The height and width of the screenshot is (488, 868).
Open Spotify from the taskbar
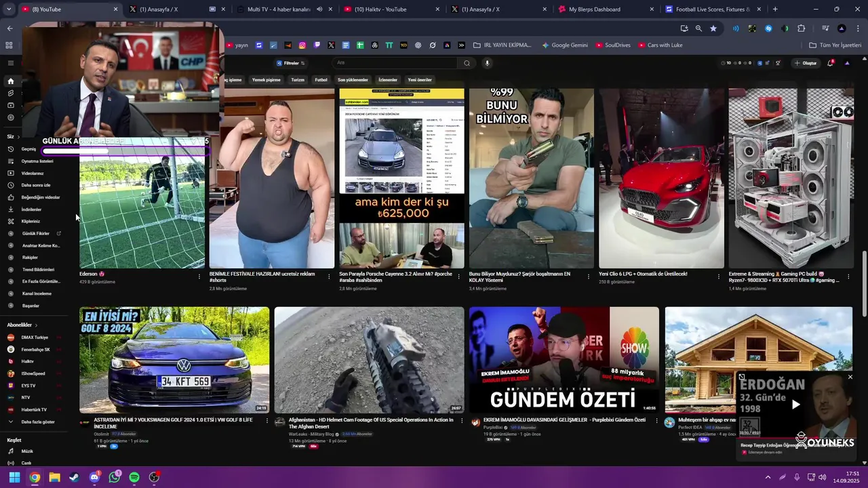pyautogui.click(x=134, y=477)
